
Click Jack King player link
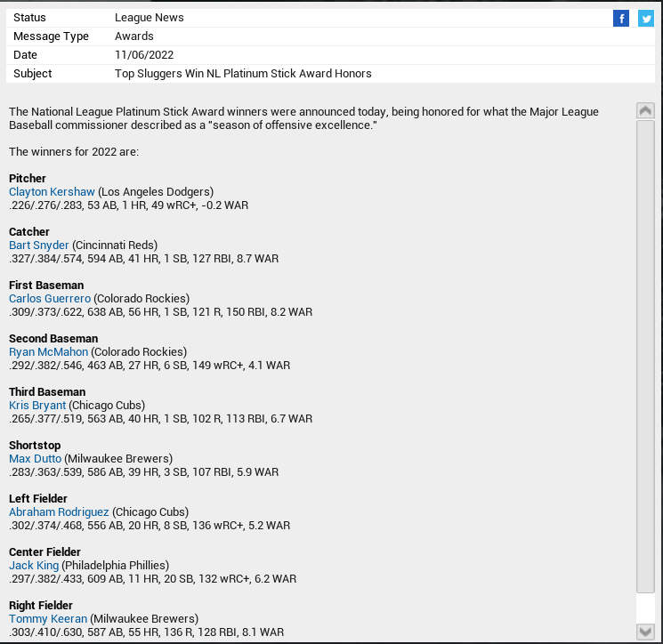pos(34,566)
